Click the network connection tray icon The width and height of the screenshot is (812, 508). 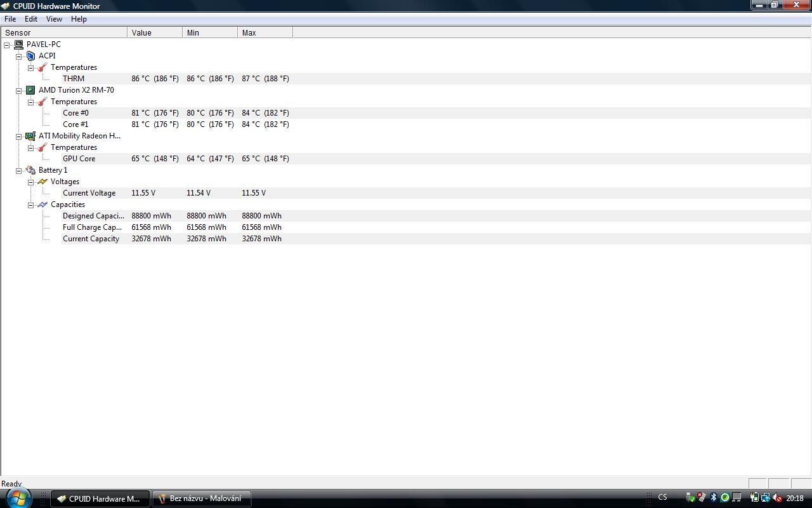(x=766, y=498)
